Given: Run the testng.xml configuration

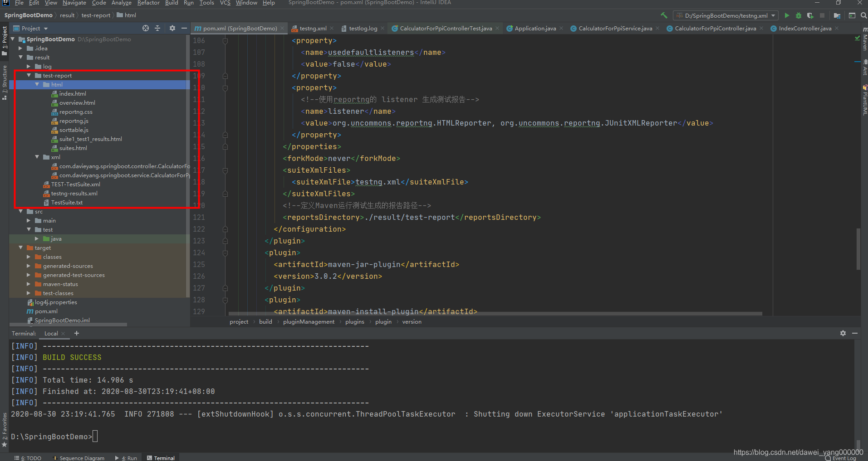Looking at the screenshot, I should 787,15.
